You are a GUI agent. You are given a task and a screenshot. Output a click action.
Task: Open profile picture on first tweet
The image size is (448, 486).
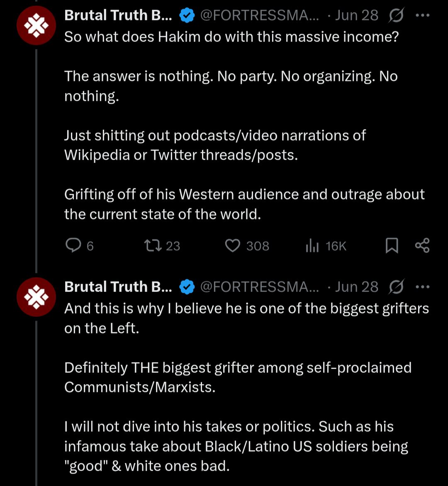point(36,25)
